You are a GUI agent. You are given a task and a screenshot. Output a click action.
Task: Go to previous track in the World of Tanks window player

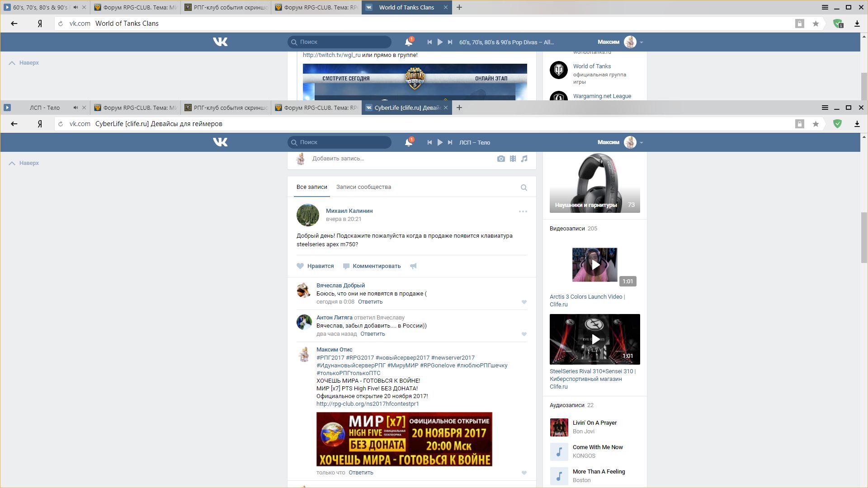pos(429,42)
